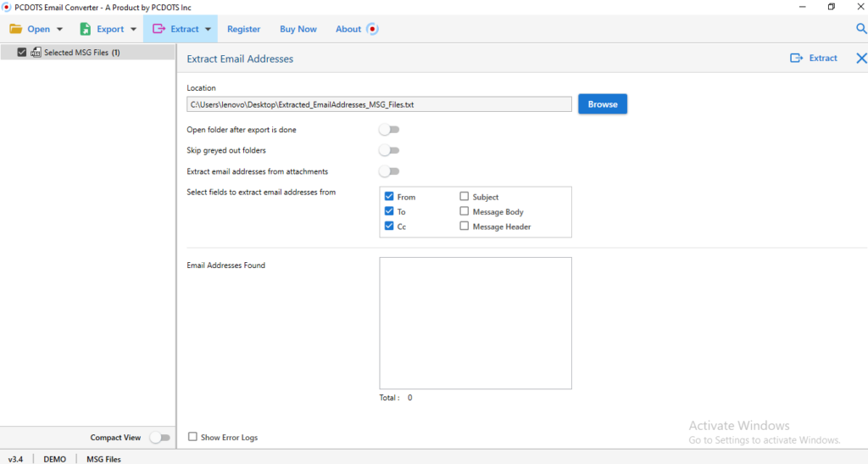The width and height of the screenshot is (868, 464).
Task: Select the Selected MSG Files (1) tree row
Action: pyautogui.click(x=87, y=52)
